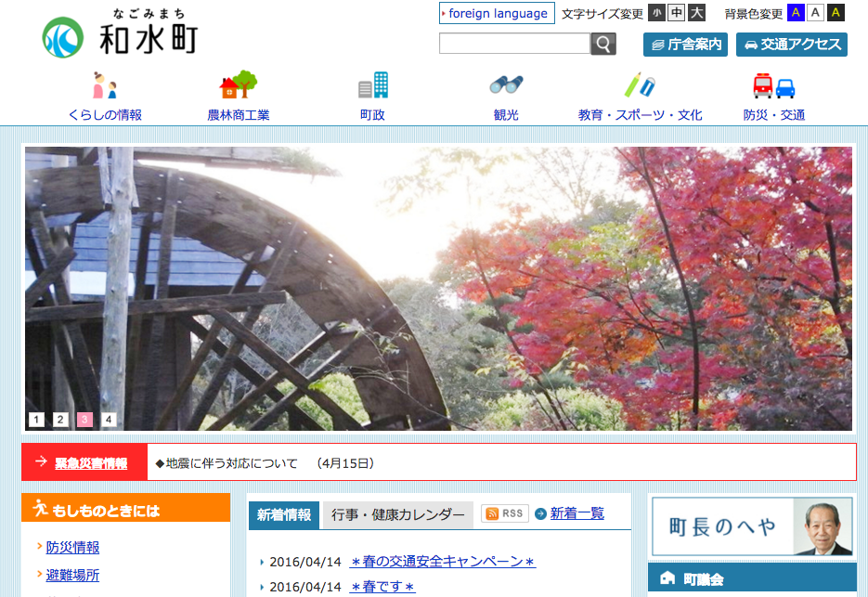This screenshot has height=597, width=868.
Task: Click the 農林商工業 house and tree icon
Action: click(238, 84)
